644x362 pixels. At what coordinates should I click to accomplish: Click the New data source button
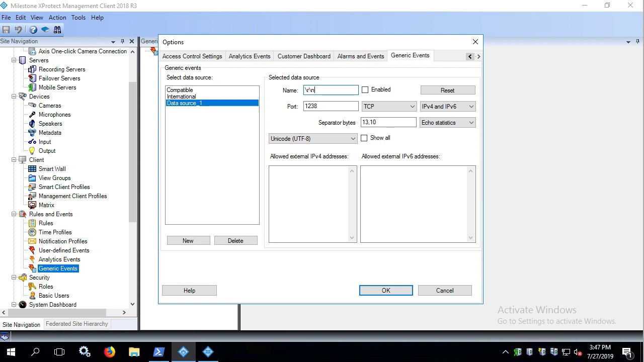[x=188, y=241]
